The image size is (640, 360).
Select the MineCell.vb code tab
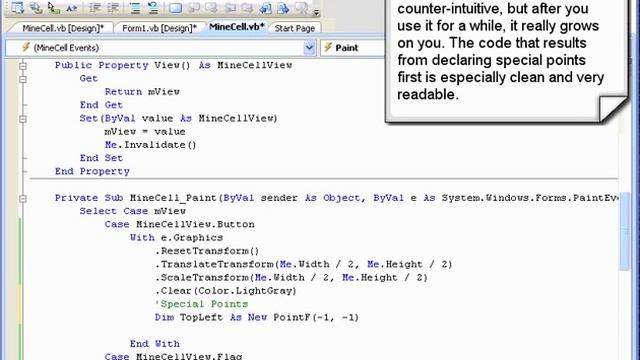(x=237, y=27)
